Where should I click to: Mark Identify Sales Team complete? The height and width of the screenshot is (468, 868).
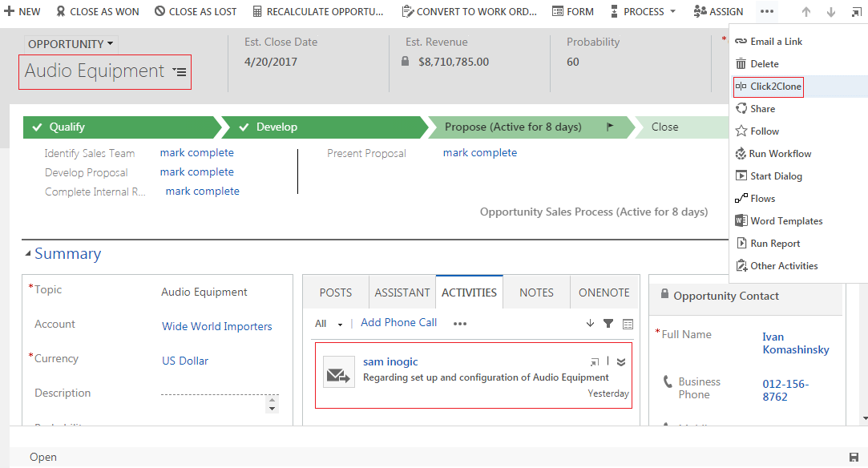pos(196,153)
